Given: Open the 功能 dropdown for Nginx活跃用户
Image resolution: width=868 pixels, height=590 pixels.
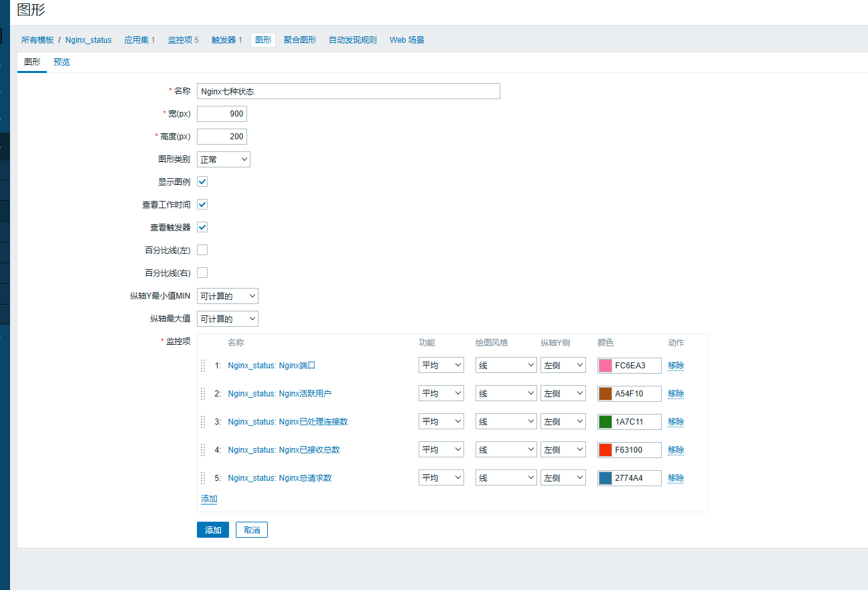Looking at the screenshot, I should point(441,394).
